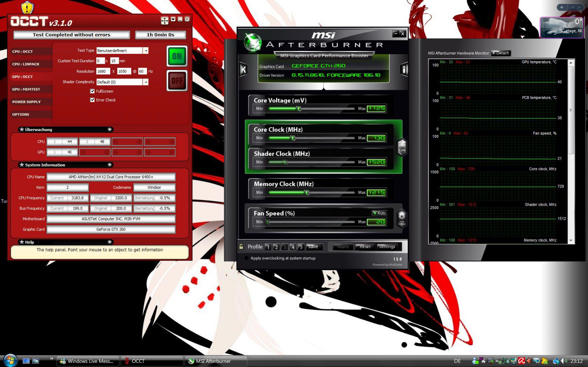Open the POWER SUPPLY tab
Screen dimensions: 588x367
pos(31,102)
